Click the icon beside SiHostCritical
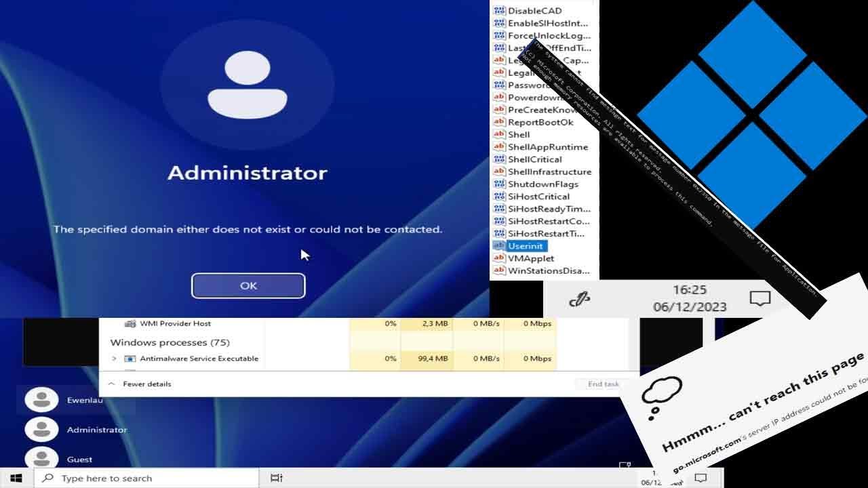The width and height of the screenshot is (868, 488). pos(499,196)
